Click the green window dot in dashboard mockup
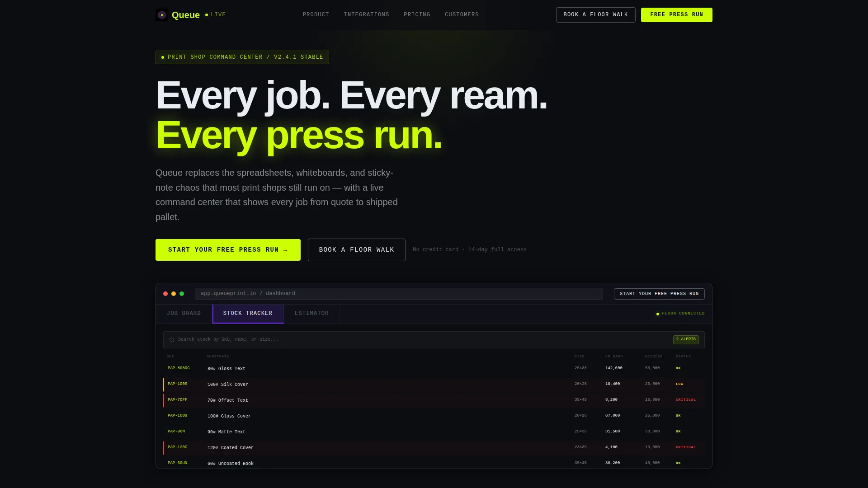Viewport: 868px width, 488px height. click(x=182, y=294)
